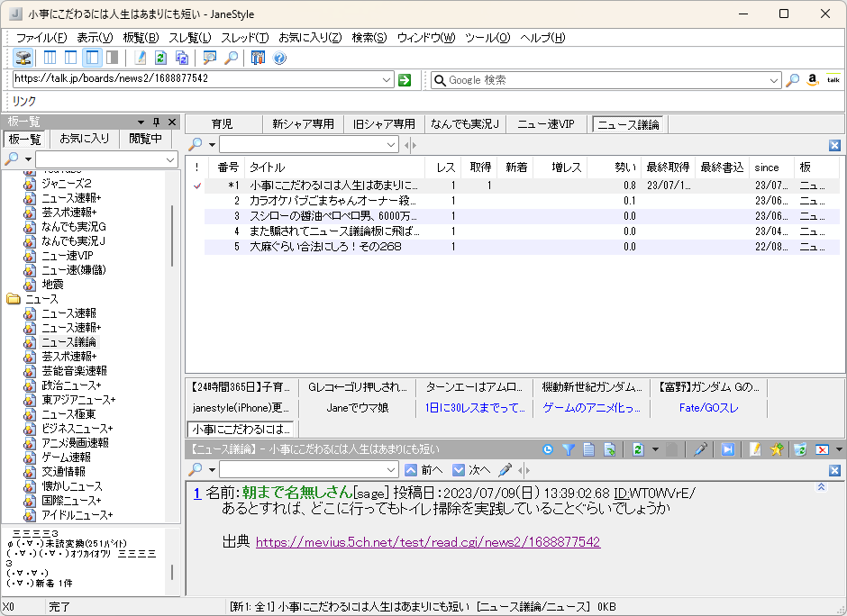
Task: Toggle the pin icon on board list panel
Action: (x=157, y=122)
